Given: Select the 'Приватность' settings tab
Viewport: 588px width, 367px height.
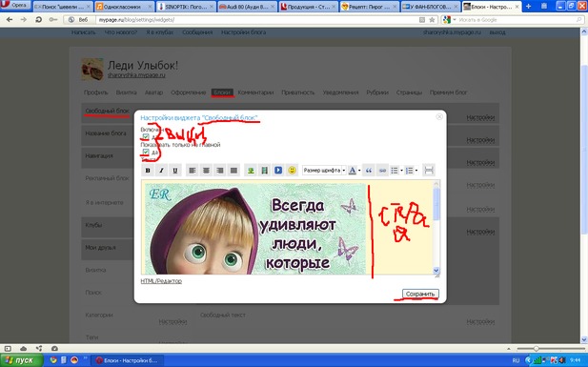Looking at the screenshot, I should tap(298, 92).
